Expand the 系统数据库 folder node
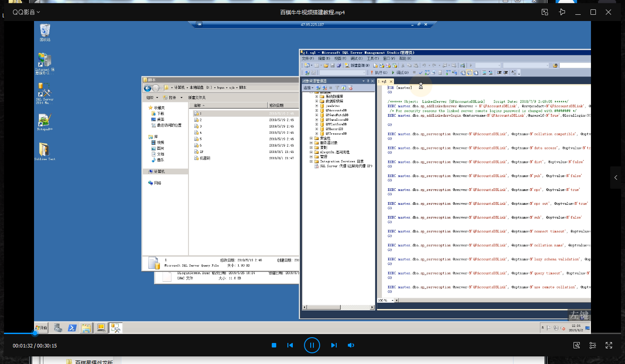This screenshot has height=364, width=625. [317, 97]
